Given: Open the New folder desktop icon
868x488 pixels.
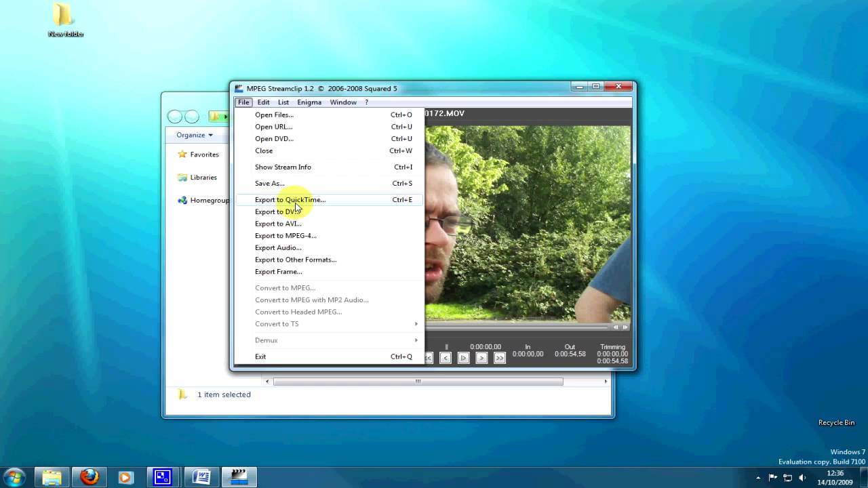Looking at the screenshot, I should tap(64, 20).
